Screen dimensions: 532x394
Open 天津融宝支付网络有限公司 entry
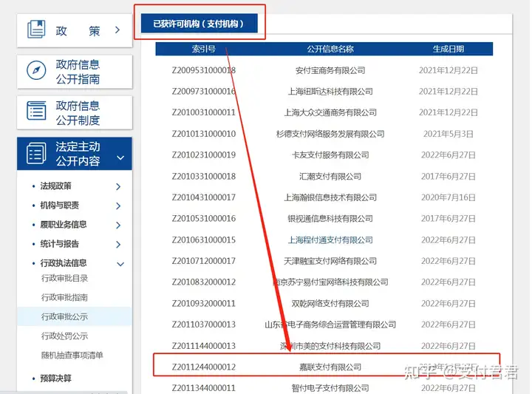[x=330, y=261]
